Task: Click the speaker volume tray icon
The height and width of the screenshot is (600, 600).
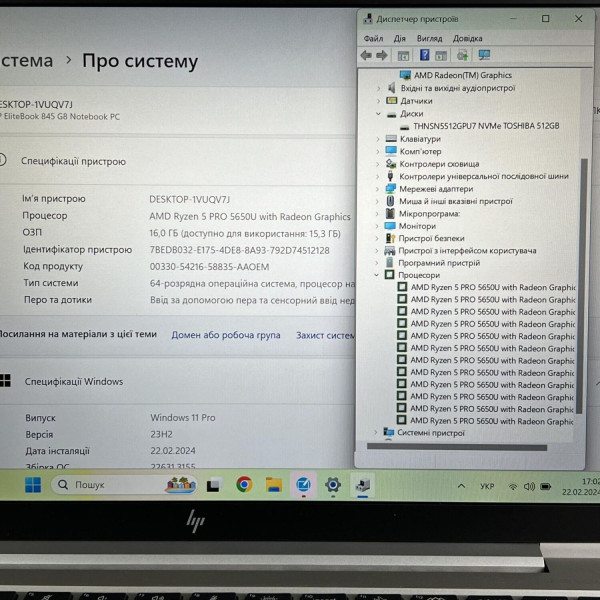Action: (x=529, y=487)
